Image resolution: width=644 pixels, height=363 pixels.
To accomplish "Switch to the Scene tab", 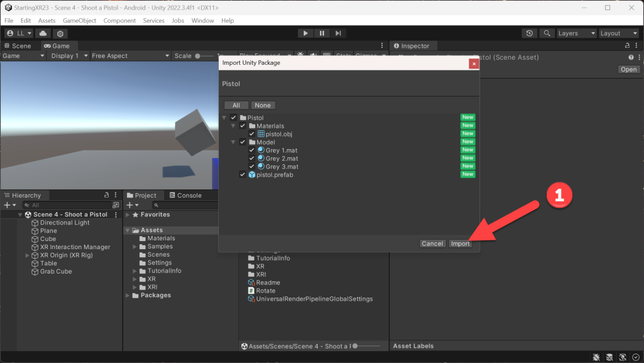I will [18, 46].
